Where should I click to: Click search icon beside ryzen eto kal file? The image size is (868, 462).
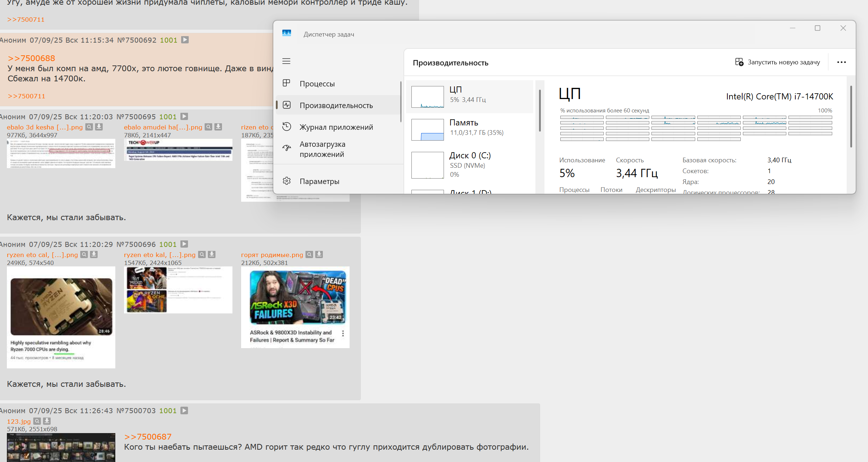pyautogui.click(x=202, y=254)
